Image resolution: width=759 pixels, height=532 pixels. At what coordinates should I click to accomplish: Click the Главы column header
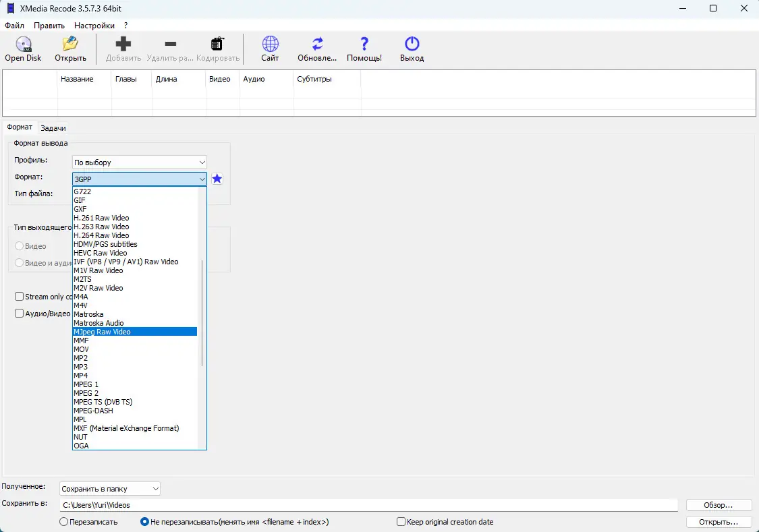pyautogui.click(x=132, y=79)
